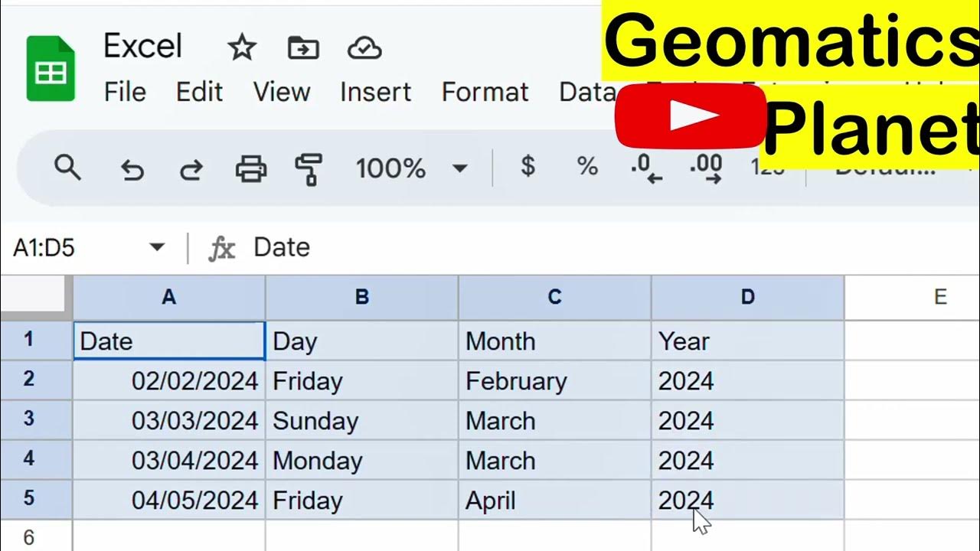Open the name box A1:D5 dropdown
This screenshot has width=980, height=551.
pyautogui.click(x=157, y=247)
